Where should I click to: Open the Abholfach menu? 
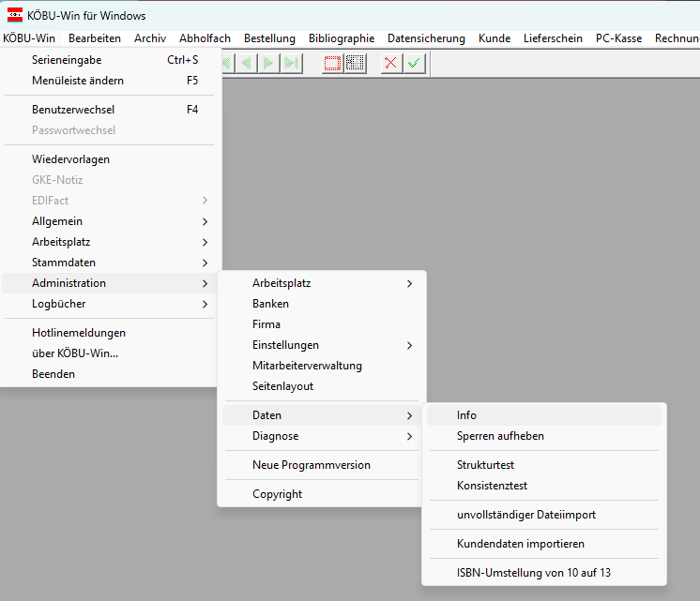[205, 38]
